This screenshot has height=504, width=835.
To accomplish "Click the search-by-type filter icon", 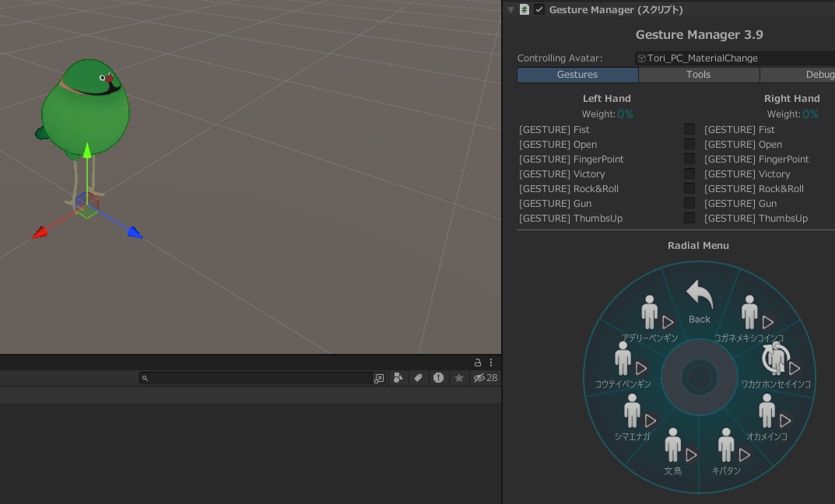I will pyautogui.click(x=398, y=378).
